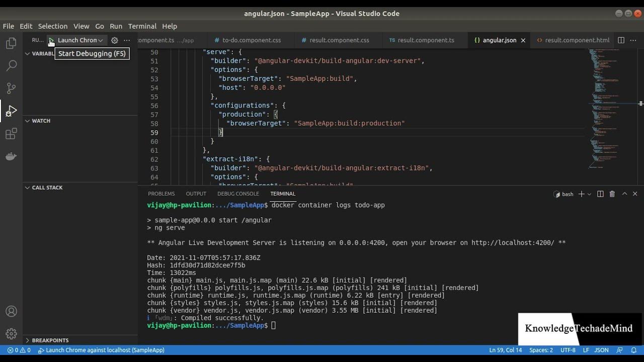This screenshot has width=644, height=362.
Task: Collapse the CALL STACK section
Action: point(44,188)
